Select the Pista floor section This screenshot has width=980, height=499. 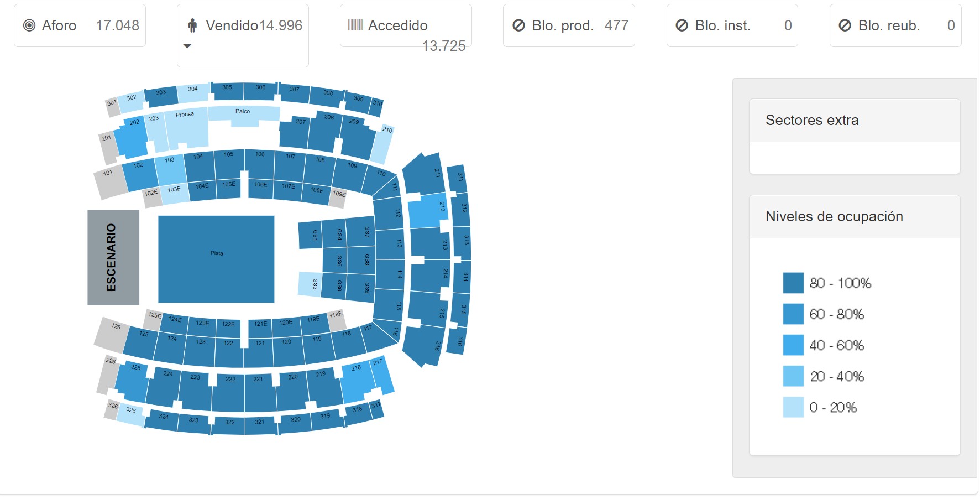pos(216,259)
